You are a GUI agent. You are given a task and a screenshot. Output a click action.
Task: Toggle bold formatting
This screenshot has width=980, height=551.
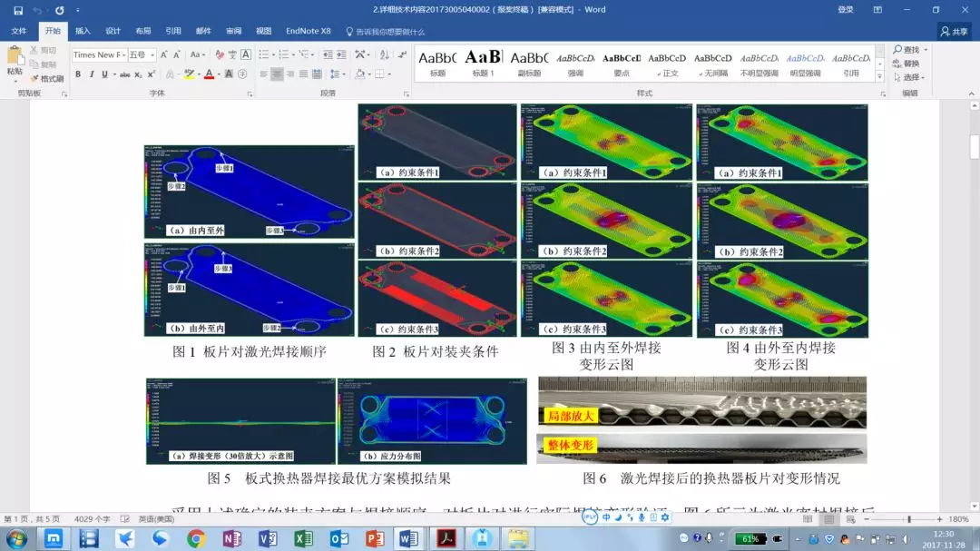click(x=78, y=74)
